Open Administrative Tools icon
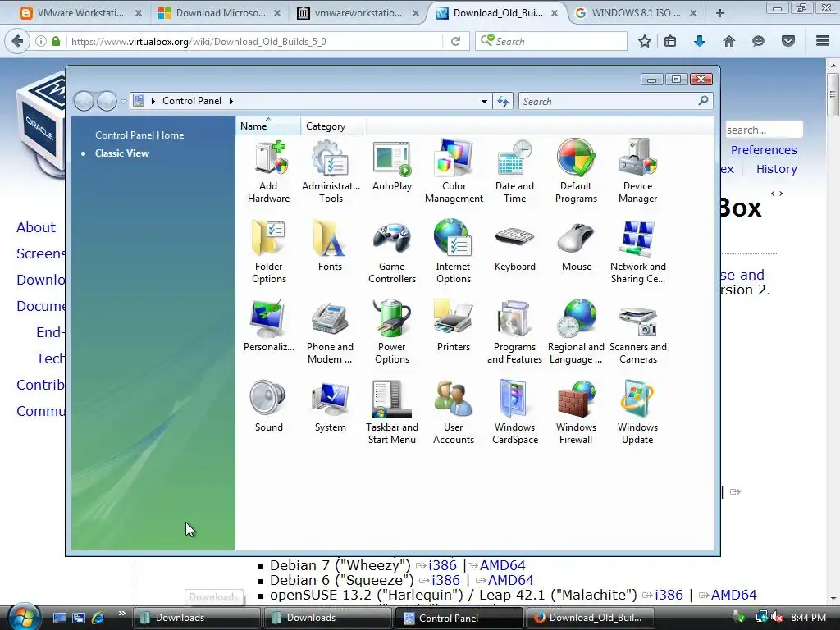The width and height of the screenshot is (840, 630). coord(331,171)
